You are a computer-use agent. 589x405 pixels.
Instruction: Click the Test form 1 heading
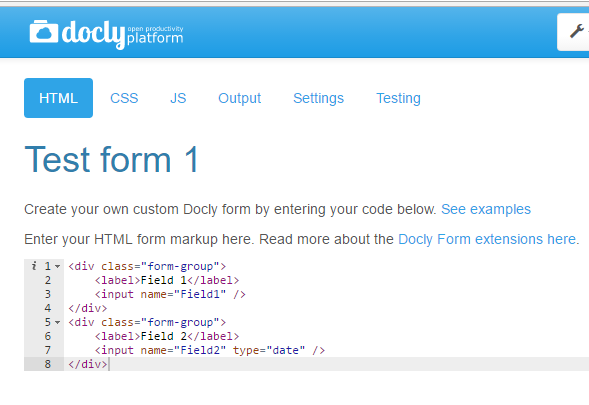click(x=112, y=160)
